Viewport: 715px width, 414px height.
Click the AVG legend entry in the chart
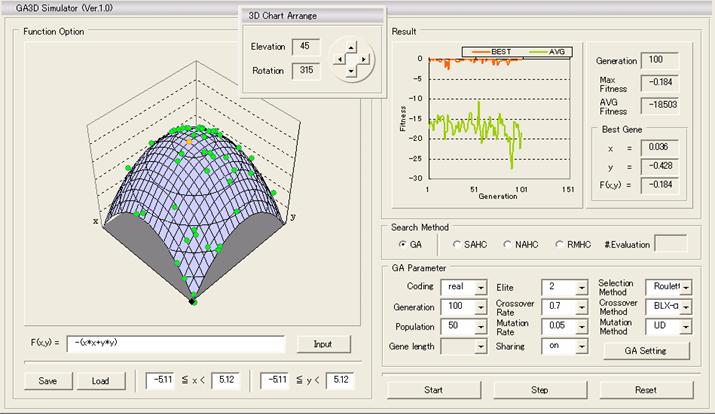point(547,52)
